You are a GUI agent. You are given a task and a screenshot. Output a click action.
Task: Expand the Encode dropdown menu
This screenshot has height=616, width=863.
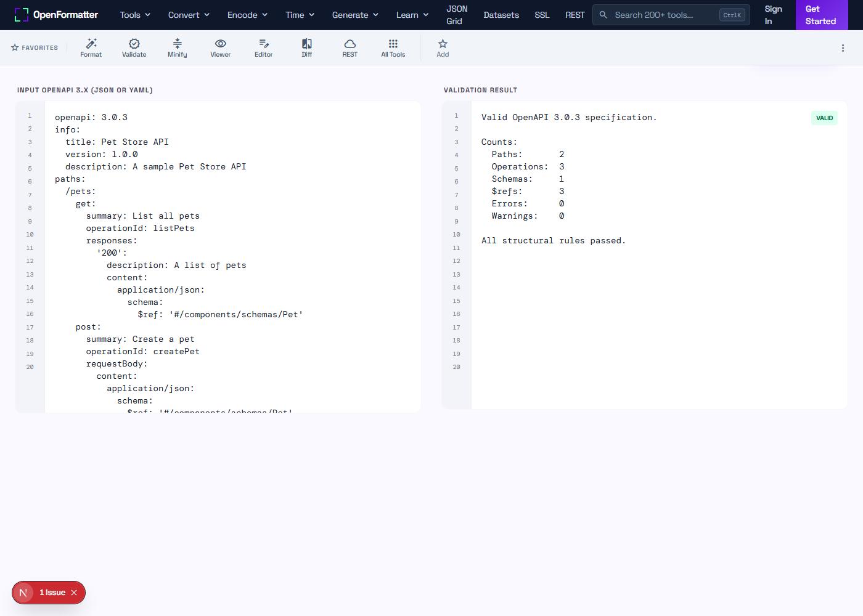tap(247, 15)
